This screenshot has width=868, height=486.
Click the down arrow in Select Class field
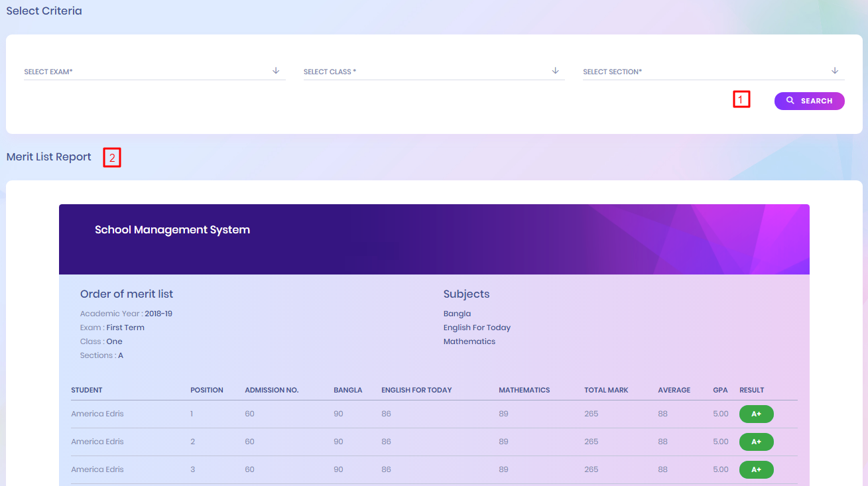[556, 71]
